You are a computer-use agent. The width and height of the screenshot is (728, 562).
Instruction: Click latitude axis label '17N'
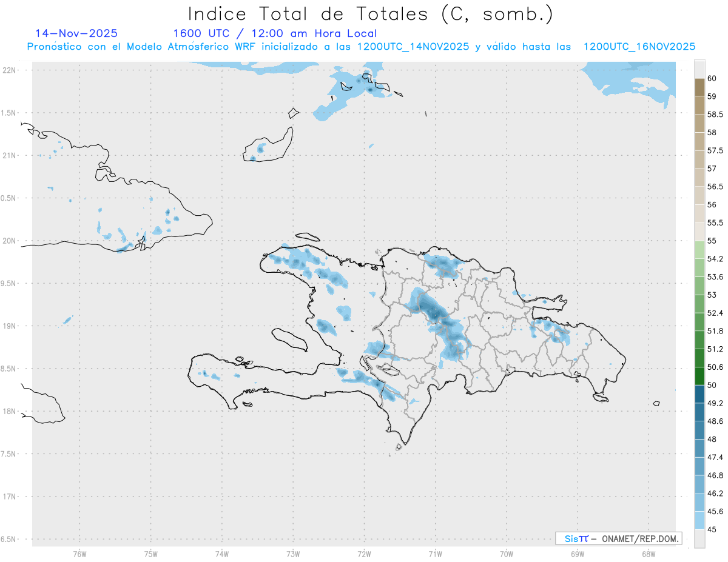10,497
